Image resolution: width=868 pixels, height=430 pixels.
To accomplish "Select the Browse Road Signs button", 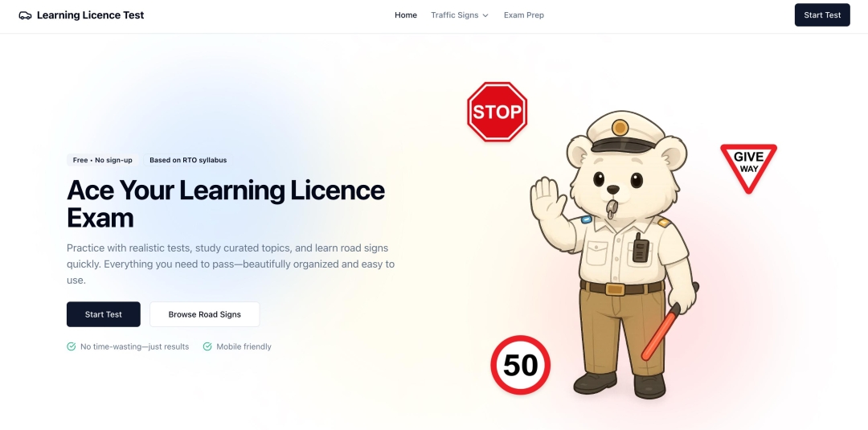I will point(204,314).
